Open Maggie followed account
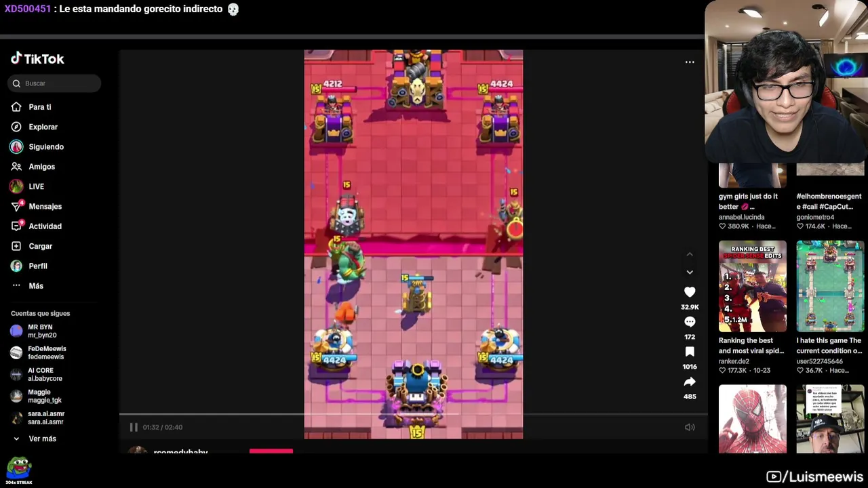Image resolution: width=868 pixels, height=488 pixels. tap(41, 396)
